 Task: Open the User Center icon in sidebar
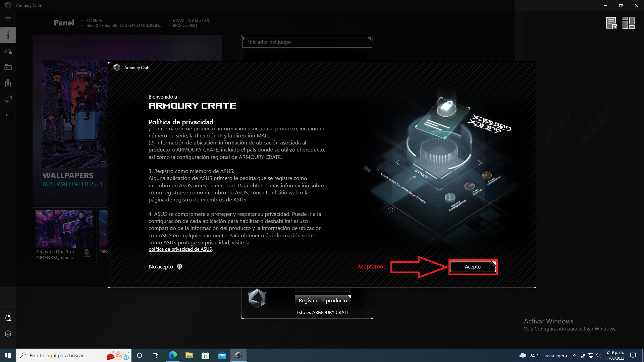coord(8,318)
